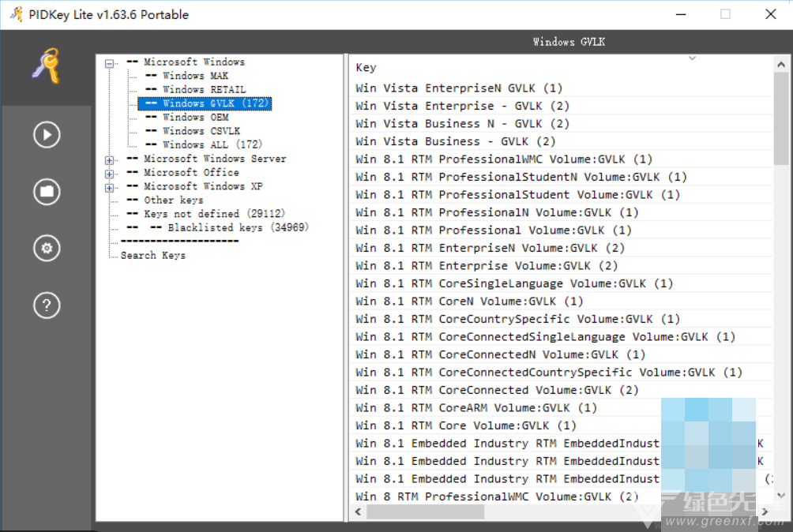The height and width of the screenshot is (532, 793).
Task: Click vertical scrollbar up arrow
Action: click(781, 64)
